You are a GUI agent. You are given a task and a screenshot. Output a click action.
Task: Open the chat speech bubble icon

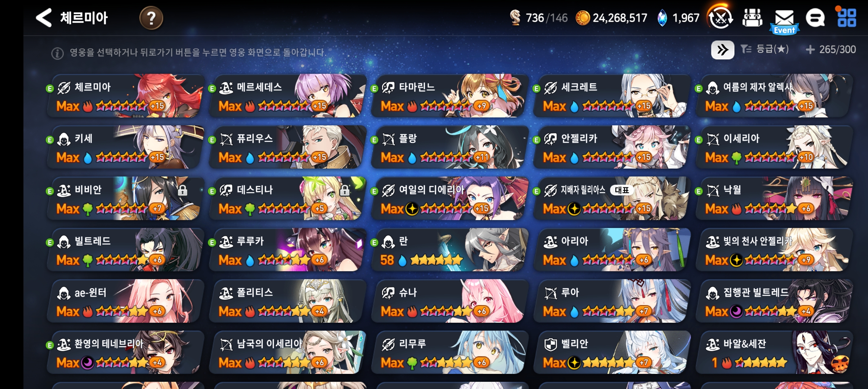tap(815, 18)
